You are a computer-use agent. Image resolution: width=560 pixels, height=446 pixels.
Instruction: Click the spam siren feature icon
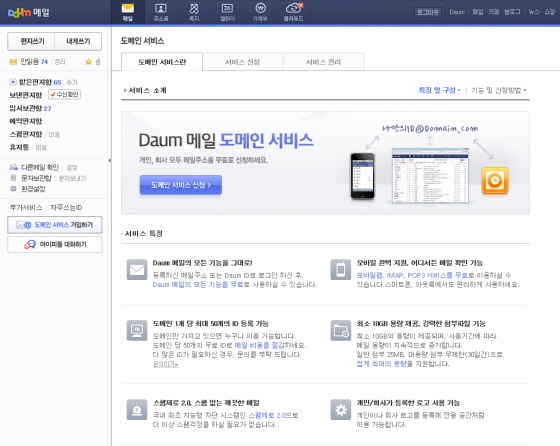pos(137,410)
